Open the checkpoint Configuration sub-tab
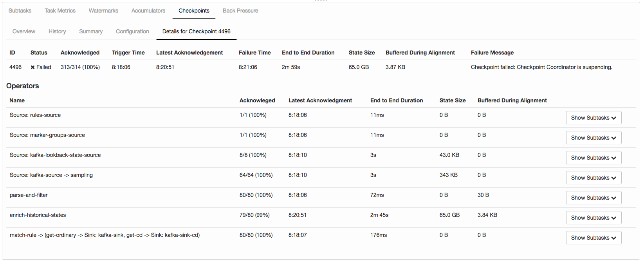This screenshot has width=644, height=262. point(132,31)
